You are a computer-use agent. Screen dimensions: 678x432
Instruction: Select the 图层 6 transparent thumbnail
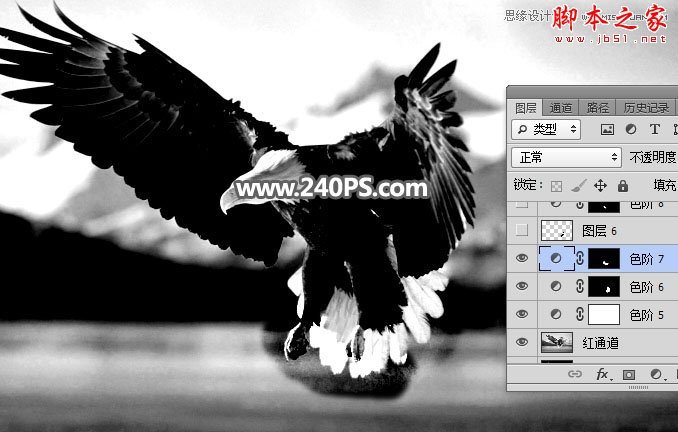pos(557,230)
